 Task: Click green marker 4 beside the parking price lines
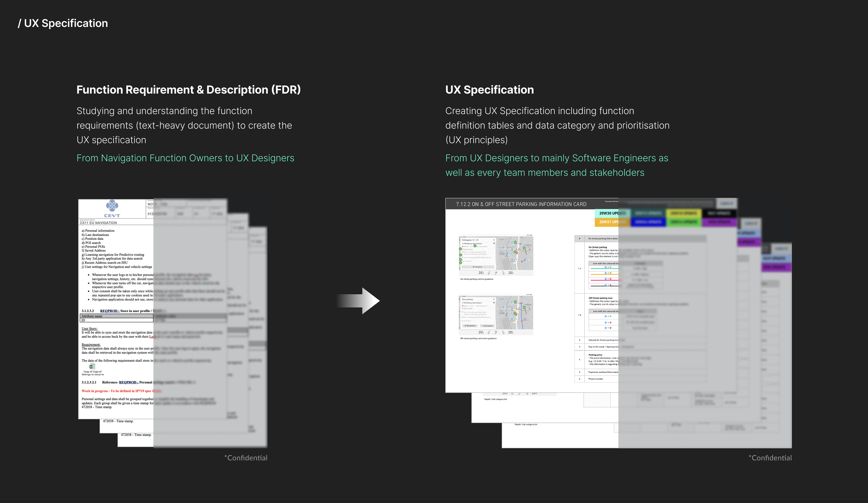pyautogui.click(x=460, y=255)
